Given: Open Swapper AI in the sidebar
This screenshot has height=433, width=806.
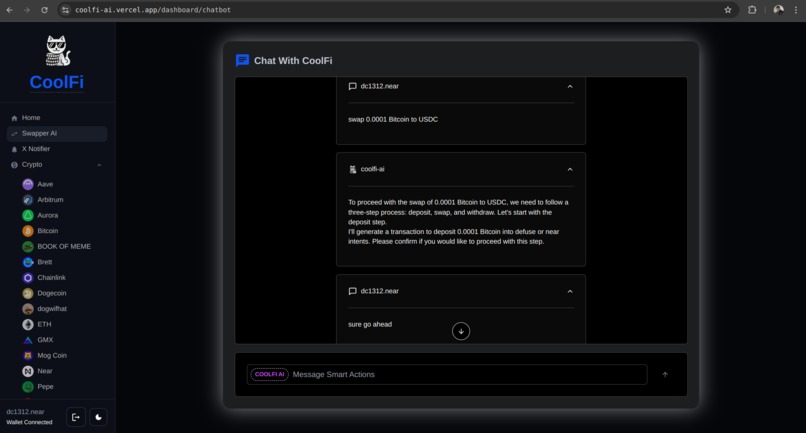Looking at the screenshot, I should point(57,133).
